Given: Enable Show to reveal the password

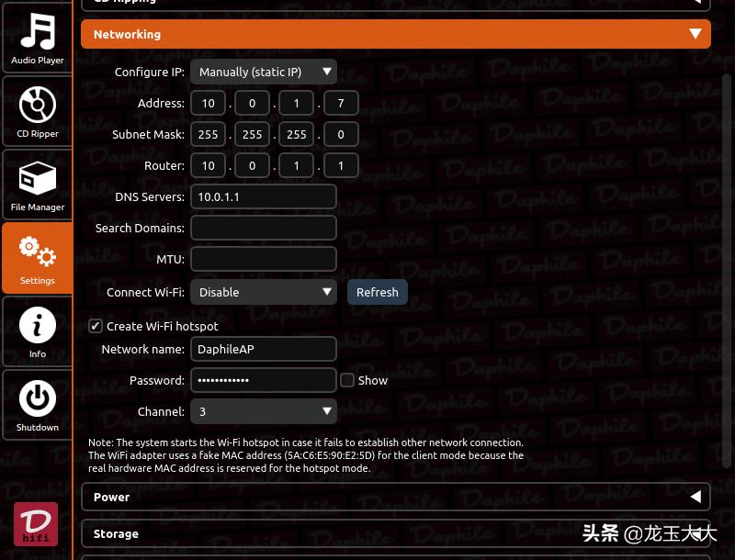Looking at the screenshot, I should click(x=347, y=380).
